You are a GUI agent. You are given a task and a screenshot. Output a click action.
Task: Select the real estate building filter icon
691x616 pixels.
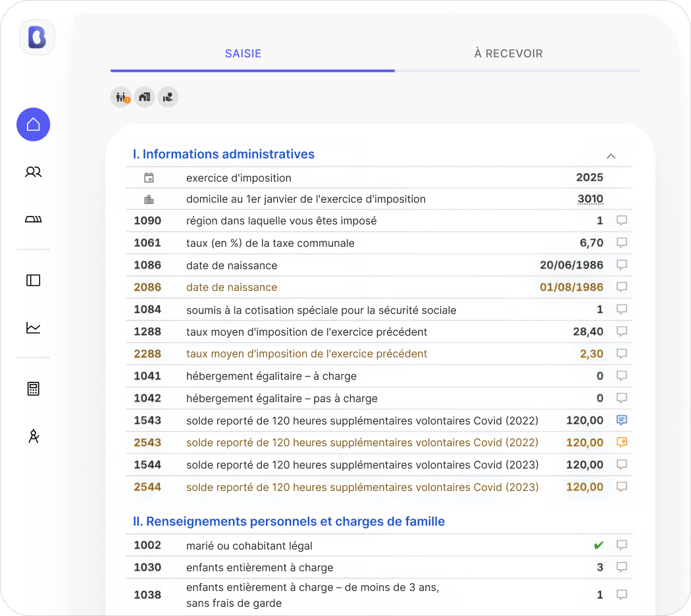point(145,97)
